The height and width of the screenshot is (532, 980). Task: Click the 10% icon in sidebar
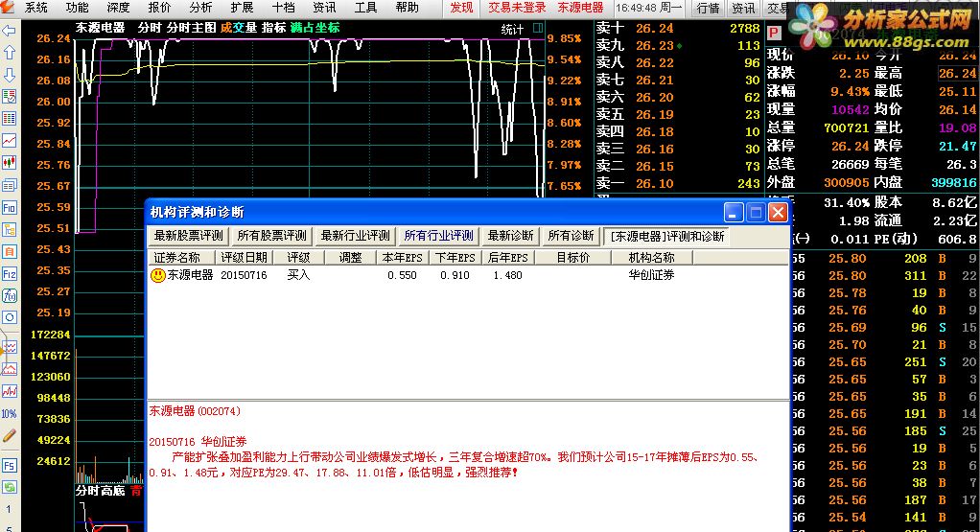10,413
